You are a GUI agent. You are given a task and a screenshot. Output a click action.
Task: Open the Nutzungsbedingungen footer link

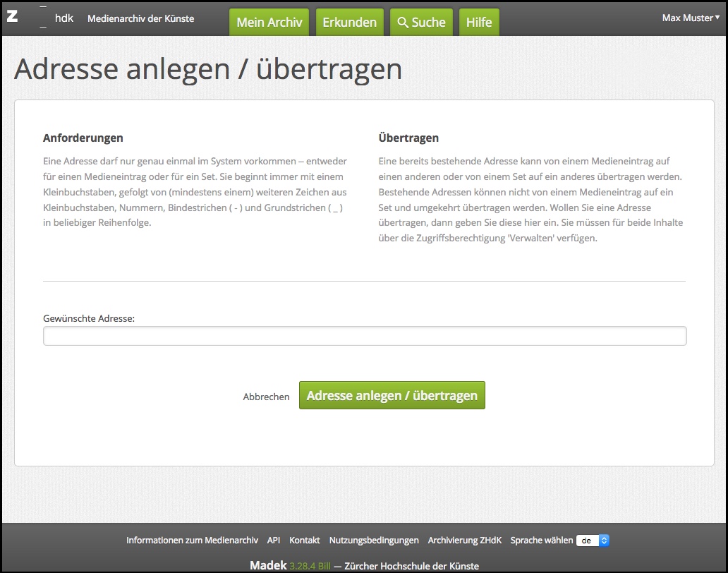point(374,541)
